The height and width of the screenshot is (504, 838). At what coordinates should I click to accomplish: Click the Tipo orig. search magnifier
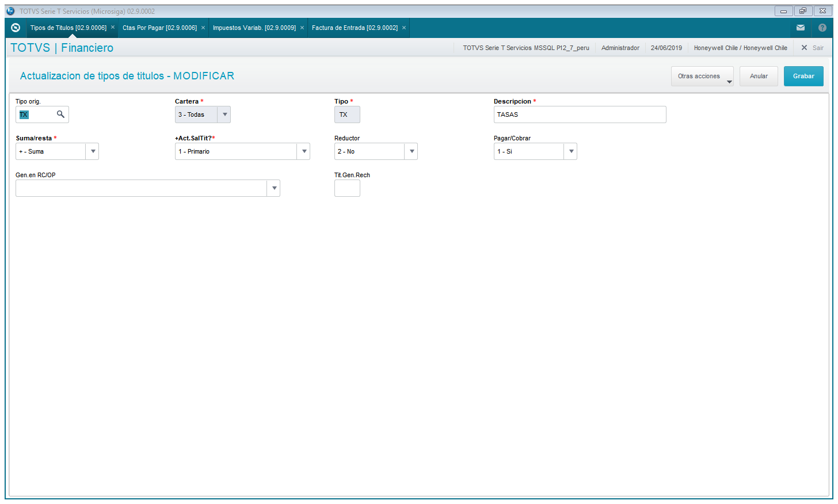click(60, 114)
